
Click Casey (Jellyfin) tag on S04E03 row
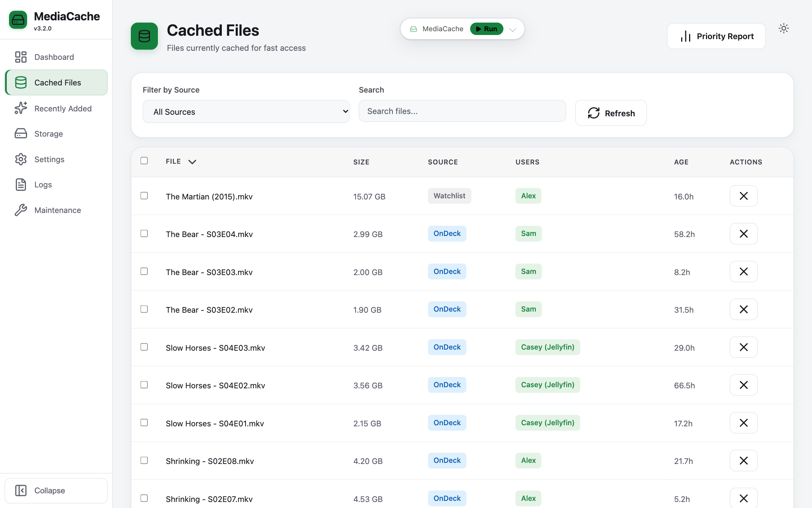coord(547,347)
